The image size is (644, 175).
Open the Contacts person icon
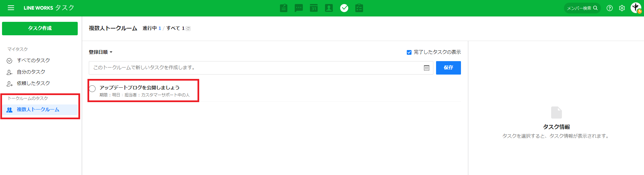(329, 8)
